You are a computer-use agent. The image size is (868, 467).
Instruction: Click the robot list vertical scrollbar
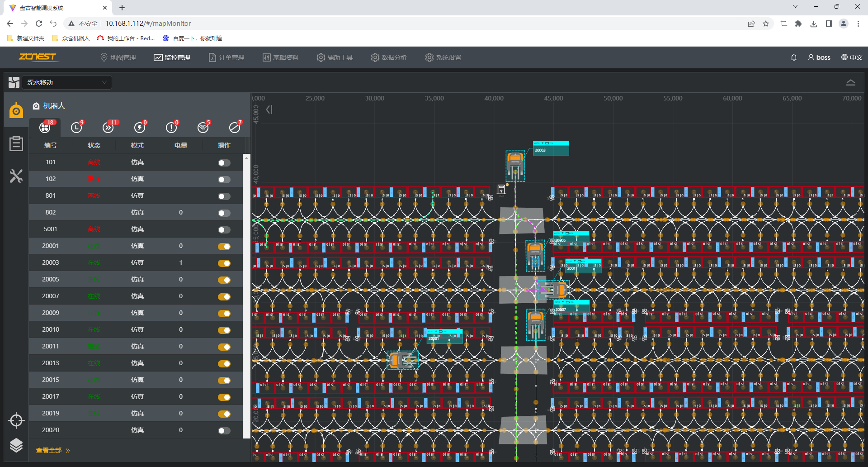coord(246,296)
